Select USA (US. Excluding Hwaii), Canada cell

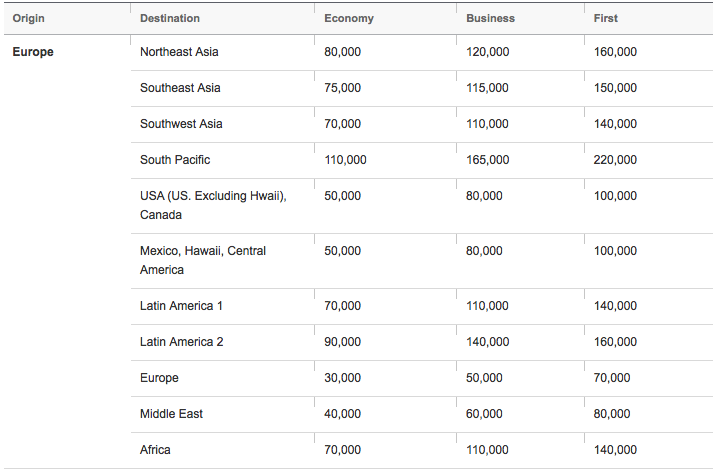click(213, 205)
